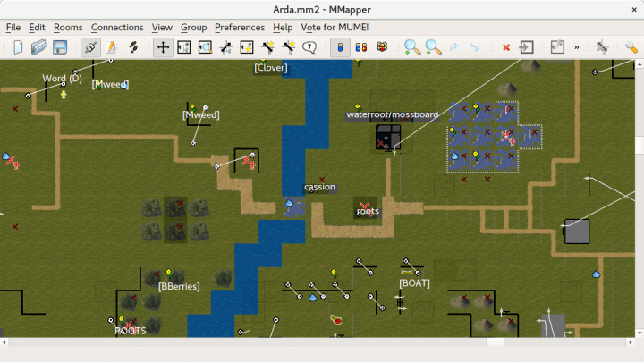Expand the toolbar overflow chevron

click(577, 47)
